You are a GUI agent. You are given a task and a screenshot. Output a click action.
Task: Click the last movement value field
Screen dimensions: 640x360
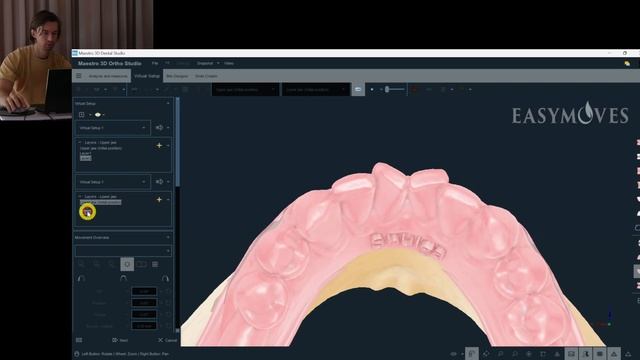click(144, 326)
